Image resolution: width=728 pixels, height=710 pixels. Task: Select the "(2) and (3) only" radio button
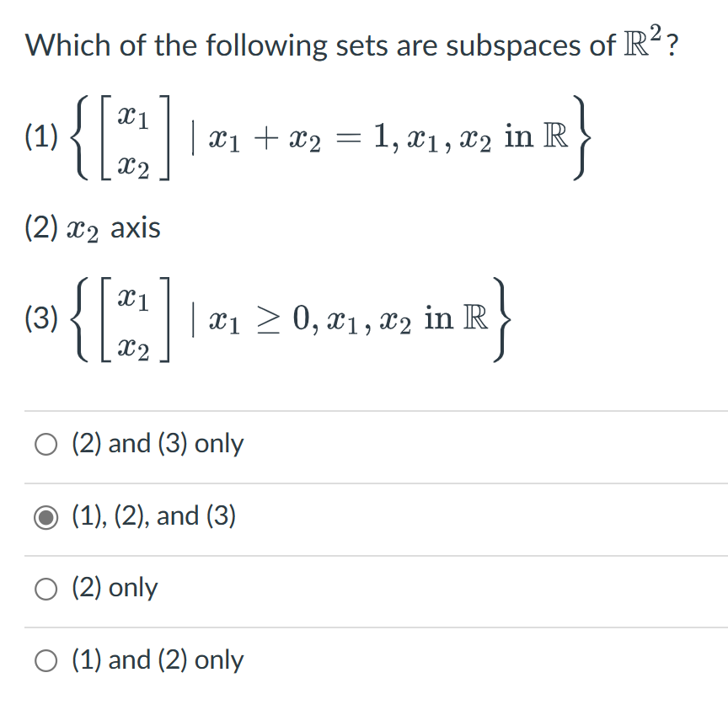point(46,442)
